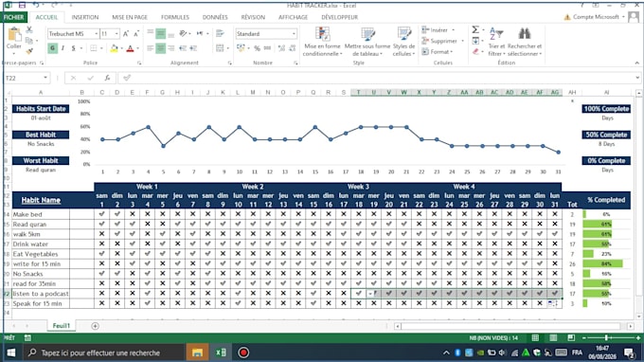Toggle italic formatting
Image resolution: width=644 pixels, height=362 pixels.
click(x=63, y=48)
